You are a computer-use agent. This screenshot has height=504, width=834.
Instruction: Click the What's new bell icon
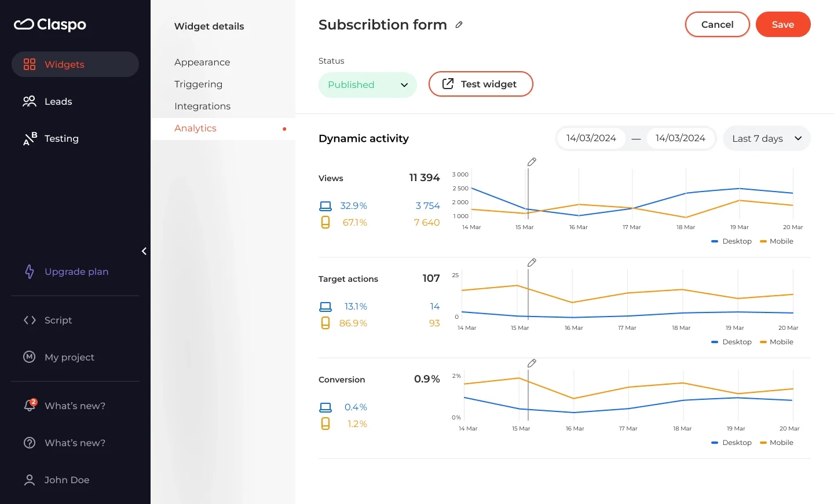pos(29,406)
